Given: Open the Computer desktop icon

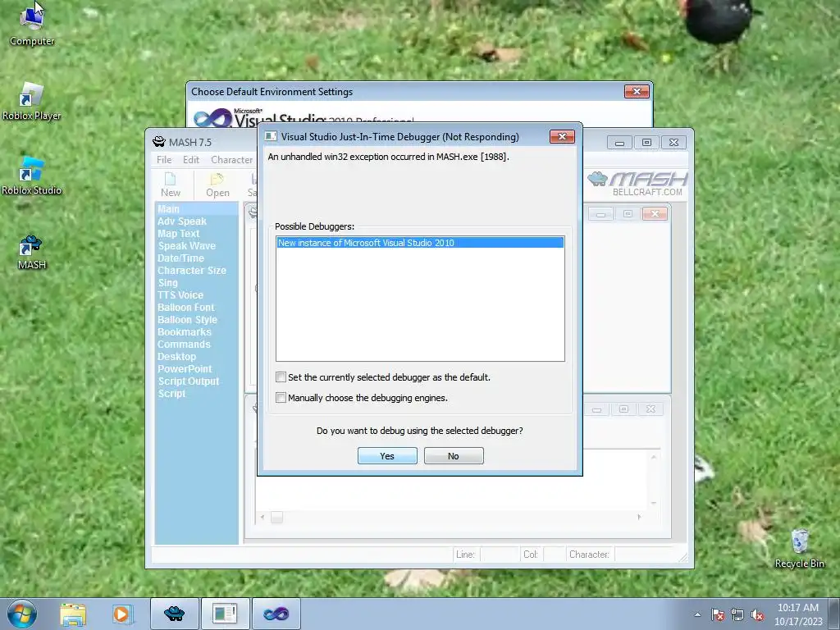Looking at the screenshot, I should point(32,24).
